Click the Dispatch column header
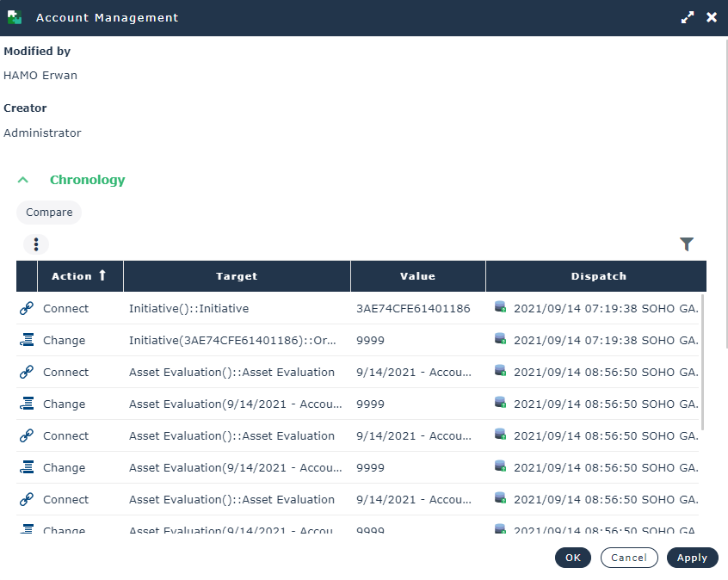728x580 pixels. tap(598, 276)
